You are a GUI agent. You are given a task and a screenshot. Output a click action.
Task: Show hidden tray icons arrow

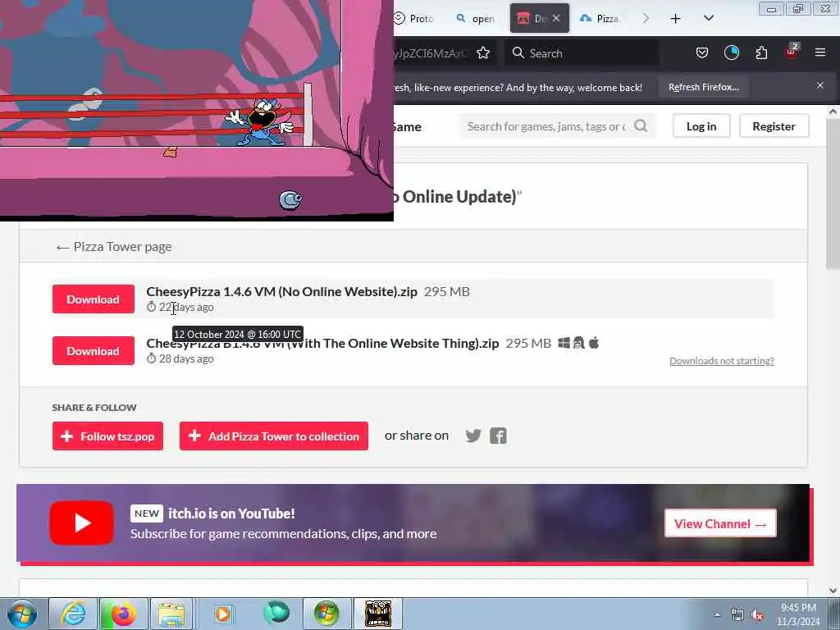(717, 615)
